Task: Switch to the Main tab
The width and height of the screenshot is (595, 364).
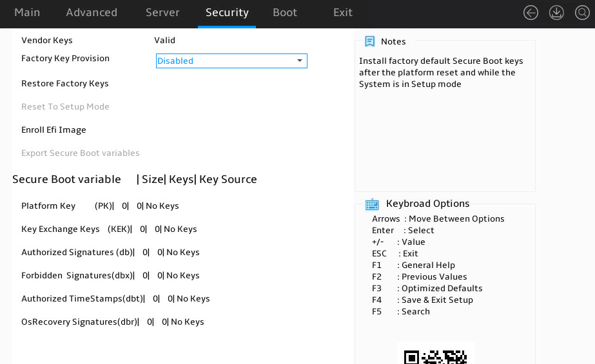Action: [27, 12]
